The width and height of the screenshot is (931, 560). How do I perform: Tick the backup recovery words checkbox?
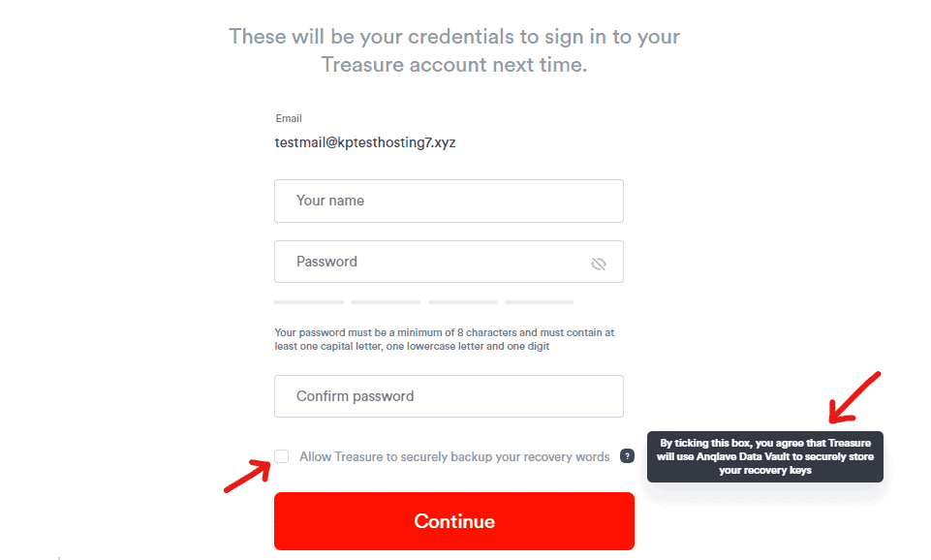282,456
